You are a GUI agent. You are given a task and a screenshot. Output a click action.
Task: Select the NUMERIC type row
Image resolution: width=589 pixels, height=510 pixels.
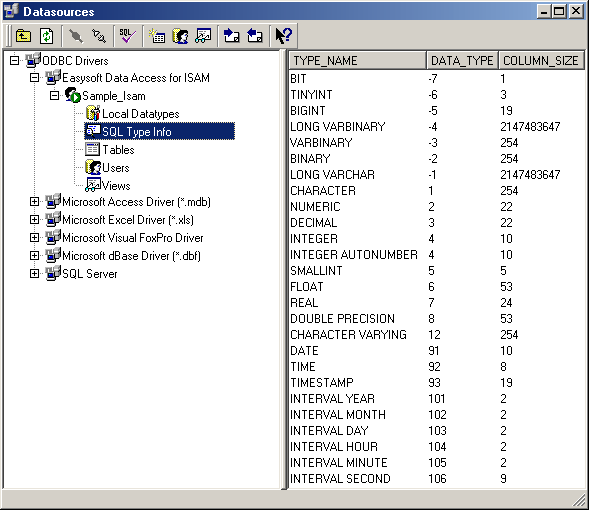(x=436, y=207)
